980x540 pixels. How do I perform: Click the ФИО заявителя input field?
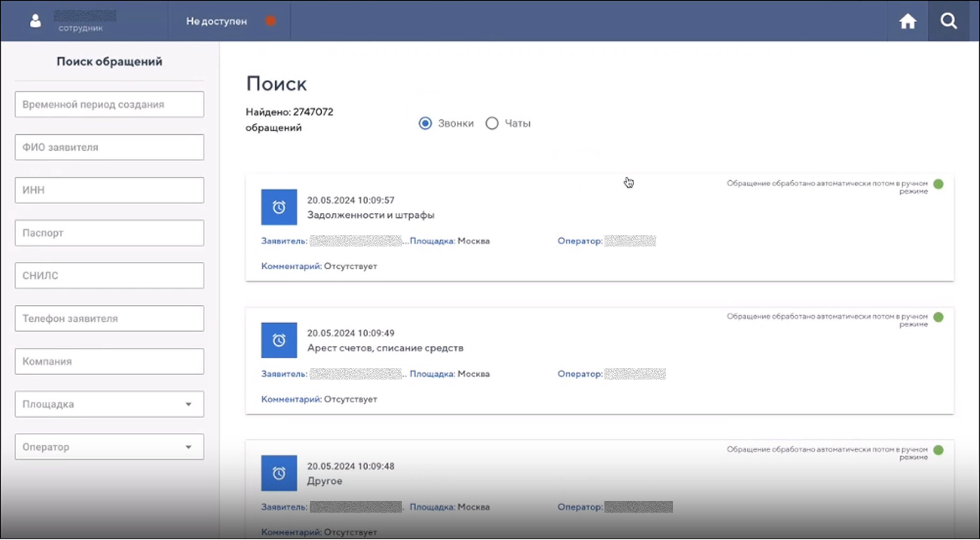(109, 147)
